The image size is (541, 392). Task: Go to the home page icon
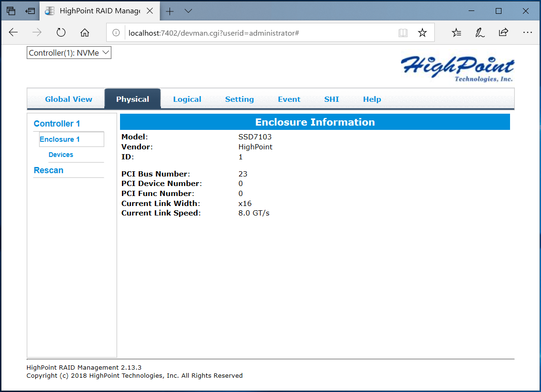(x=85, y=32)
